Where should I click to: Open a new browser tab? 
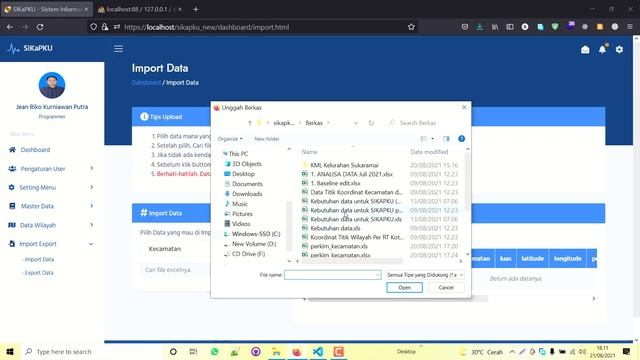coord(196,9)
